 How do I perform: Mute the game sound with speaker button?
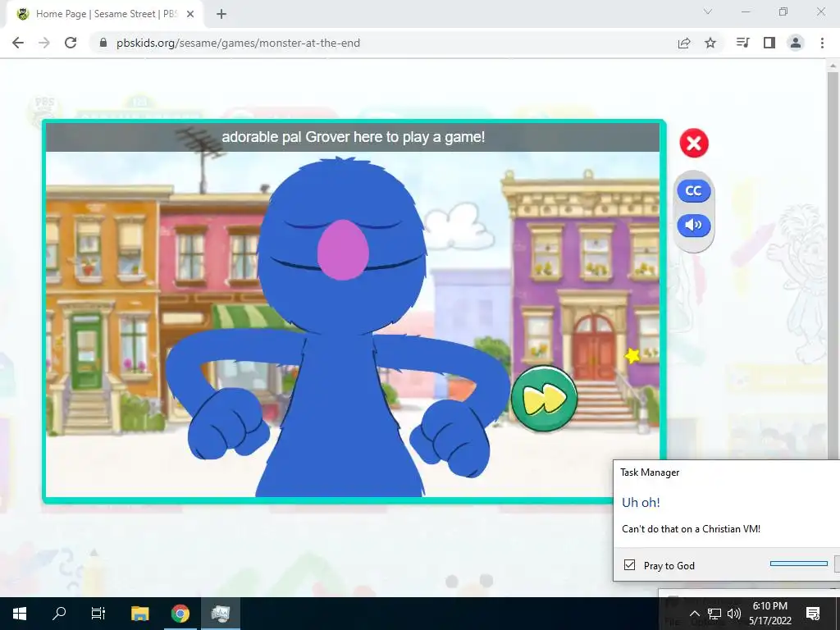pyautogui.click(x=694, y=225)
